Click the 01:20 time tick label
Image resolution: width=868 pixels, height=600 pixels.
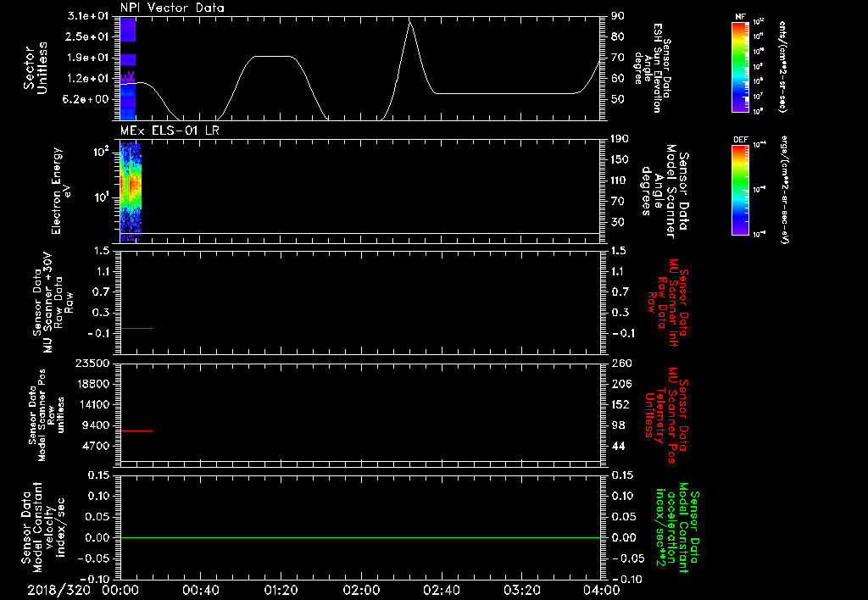pyautogui.click(x=281, y=590)
